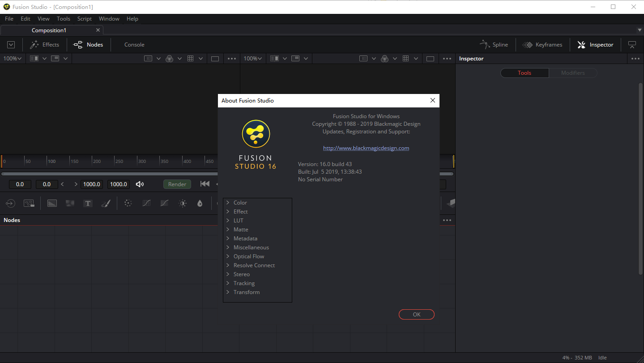Toggle the Nodes panel button
The height and width of the screenshot is (363, 644).
pyautogui.click(x=88, y=45)
